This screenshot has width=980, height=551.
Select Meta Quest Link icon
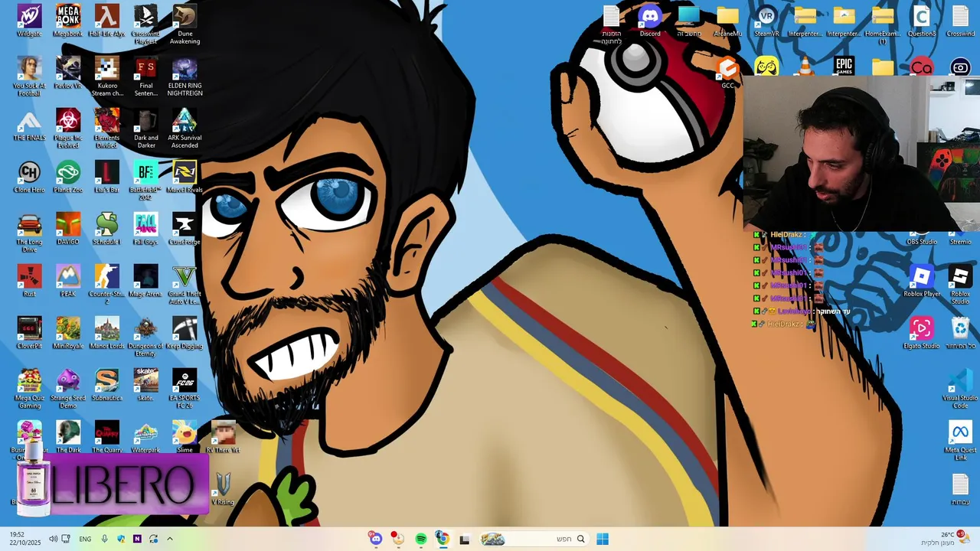(x=960, y=441)
